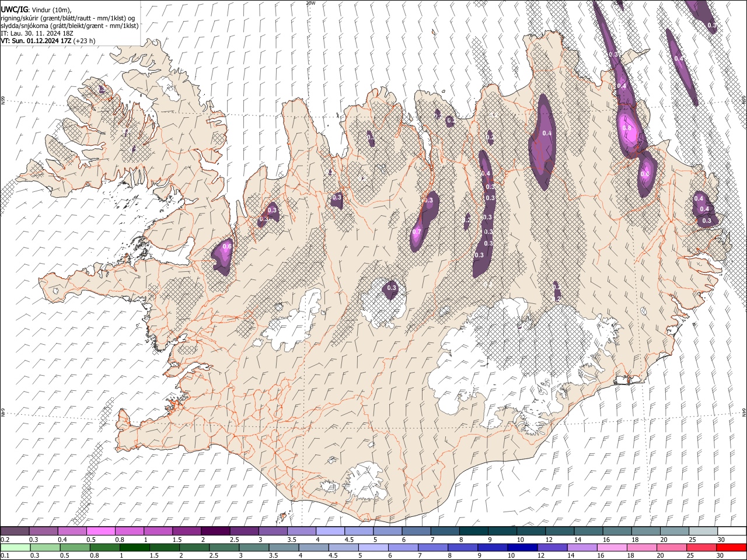Screen dimensions: 747x560
Task: Select the pale grey 25 swatch in snow legend
Action: (x=703, y=531)
